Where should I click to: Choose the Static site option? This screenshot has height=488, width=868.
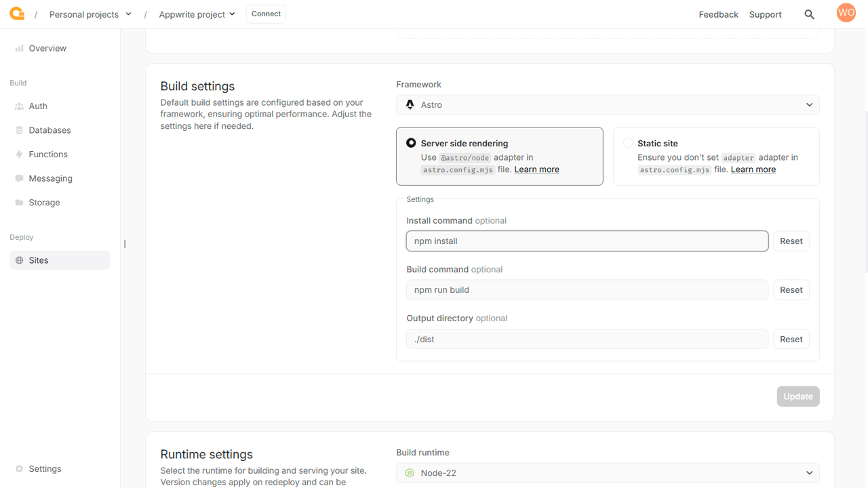(627, 142)
